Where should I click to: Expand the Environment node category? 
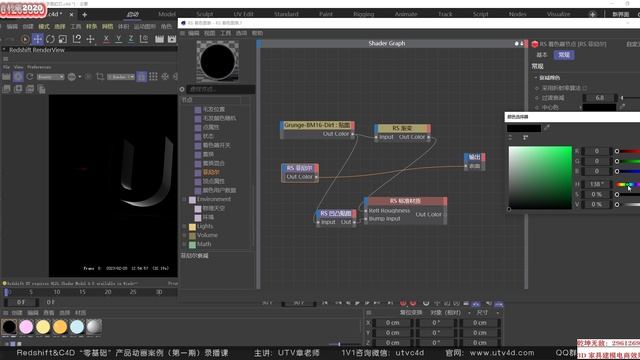(184, 200)
